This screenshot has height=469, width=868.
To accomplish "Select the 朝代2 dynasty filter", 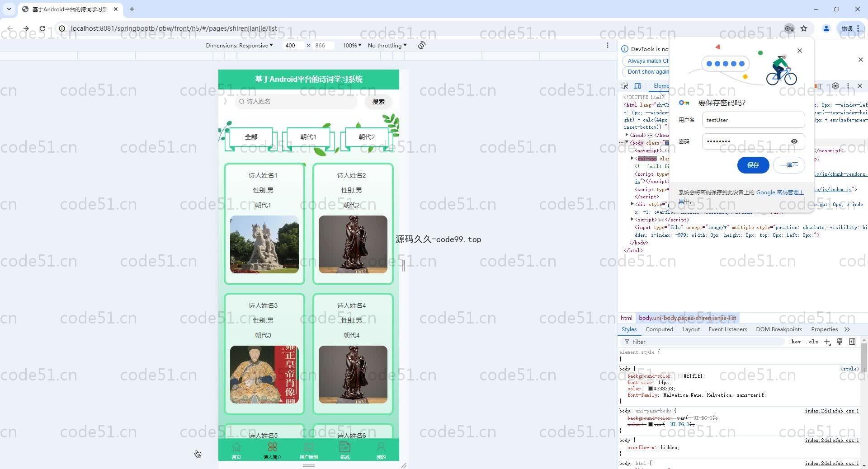I will [367, 137].
